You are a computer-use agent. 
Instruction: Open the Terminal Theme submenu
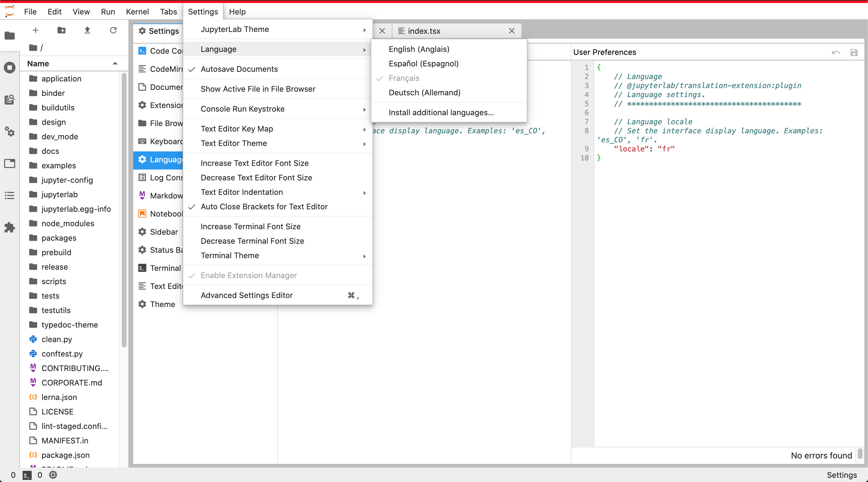click(230, 255)
